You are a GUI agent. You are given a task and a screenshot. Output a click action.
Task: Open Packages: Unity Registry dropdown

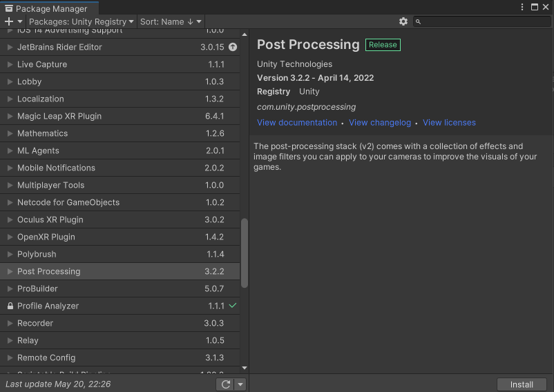pos(82,21)
